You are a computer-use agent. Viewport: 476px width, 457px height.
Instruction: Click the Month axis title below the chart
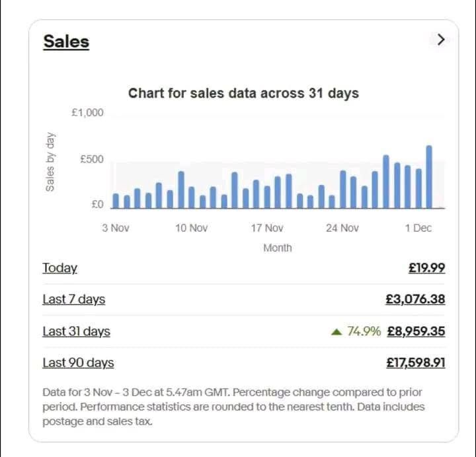pyautogui.click(x=277, y=248)
